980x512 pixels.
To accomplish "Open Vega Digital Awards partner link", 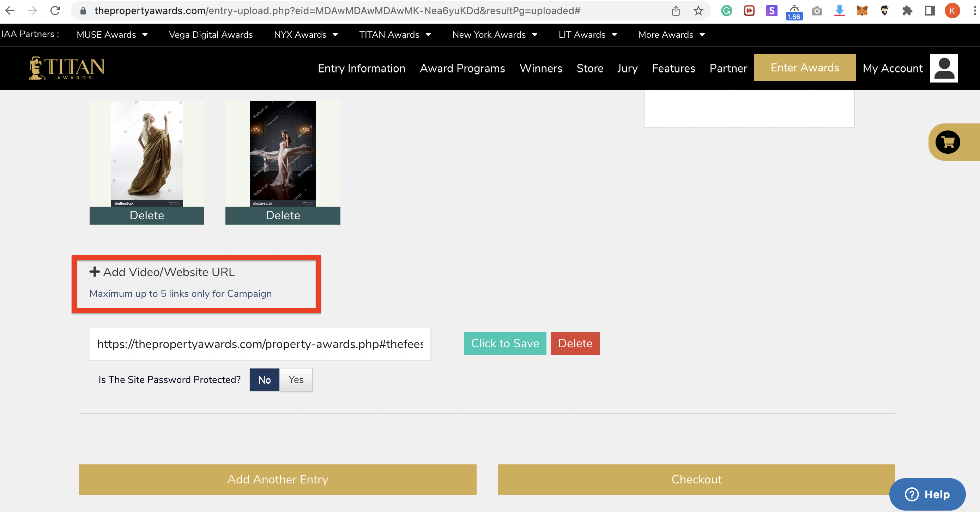I will coord(211,35).
